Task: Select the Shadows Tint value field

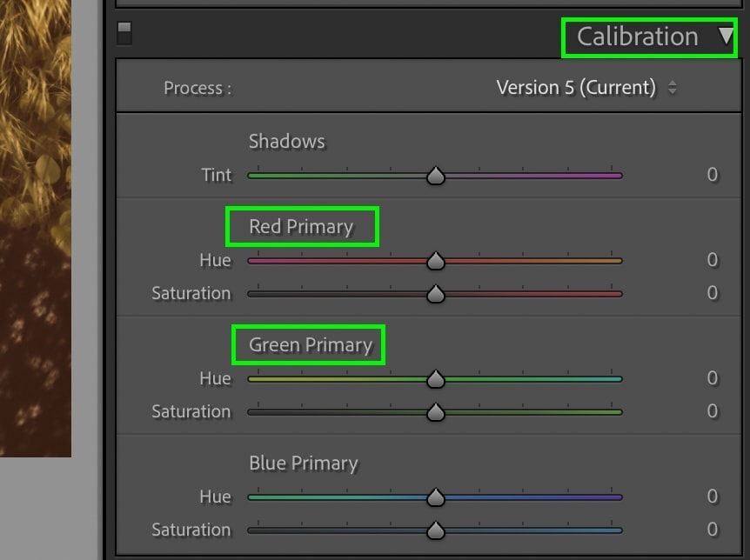Action: click(713, 175)
